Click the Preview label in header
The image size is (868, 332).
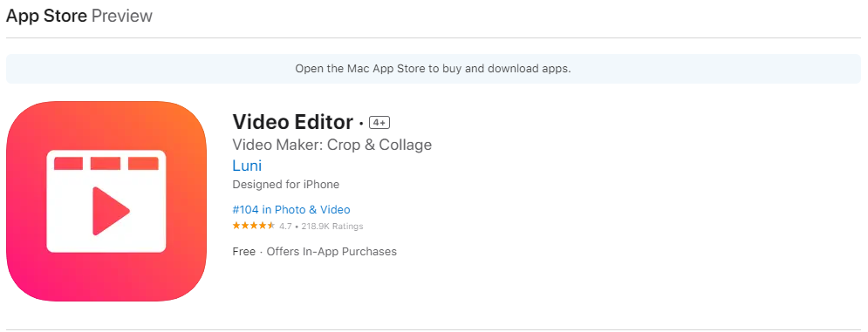122,16
